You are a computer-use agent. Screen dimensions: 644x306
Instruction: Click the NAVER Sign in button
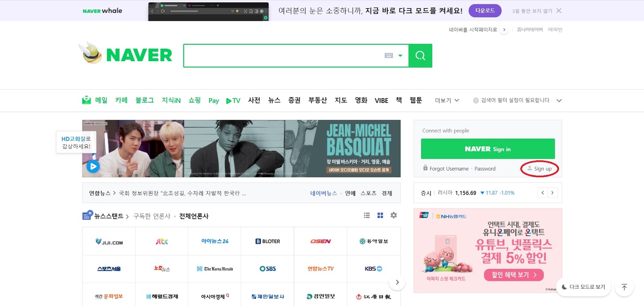click(488, 149)
